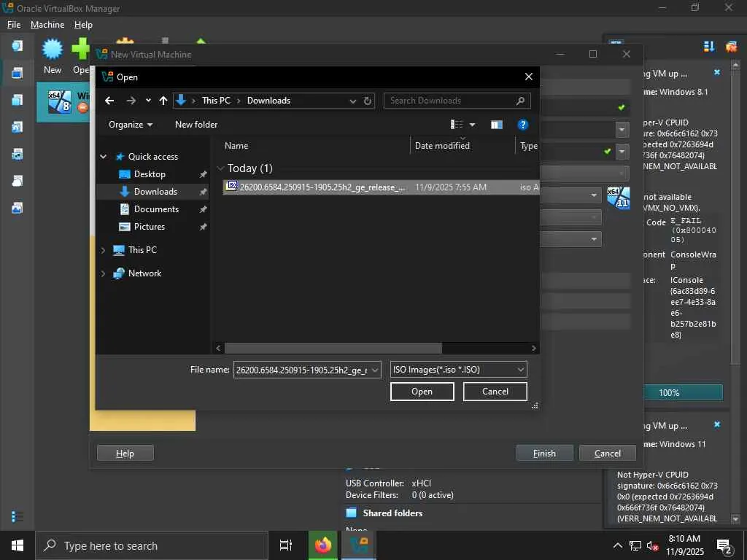The width and height of the screenshot is (747, 560).
Task: Open the File menu
Action: [x=14, y=25]
